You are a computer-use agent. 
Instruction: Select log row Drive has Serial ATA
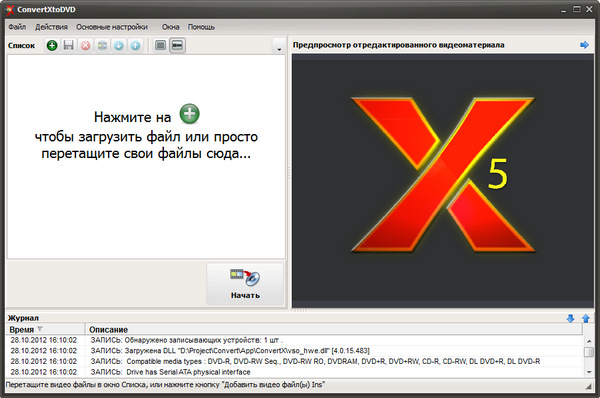click(x=295, y=372)
